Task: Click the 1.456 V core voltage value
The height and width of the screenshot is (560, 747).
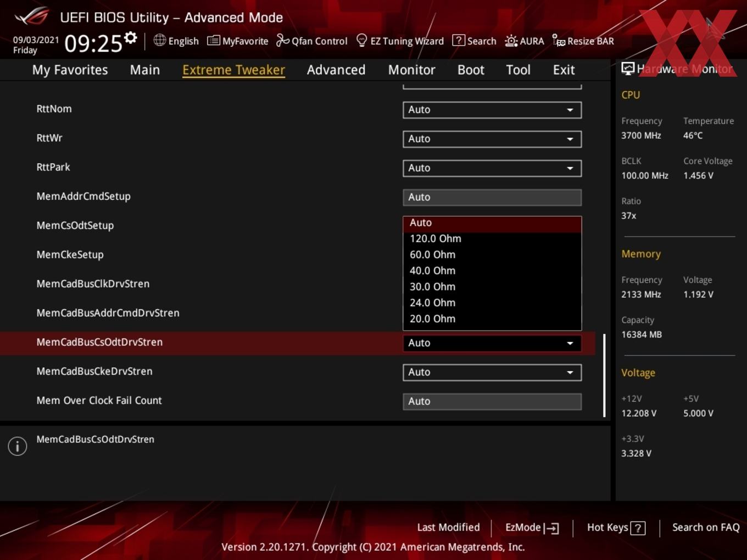Action: [x=698, y=176]
